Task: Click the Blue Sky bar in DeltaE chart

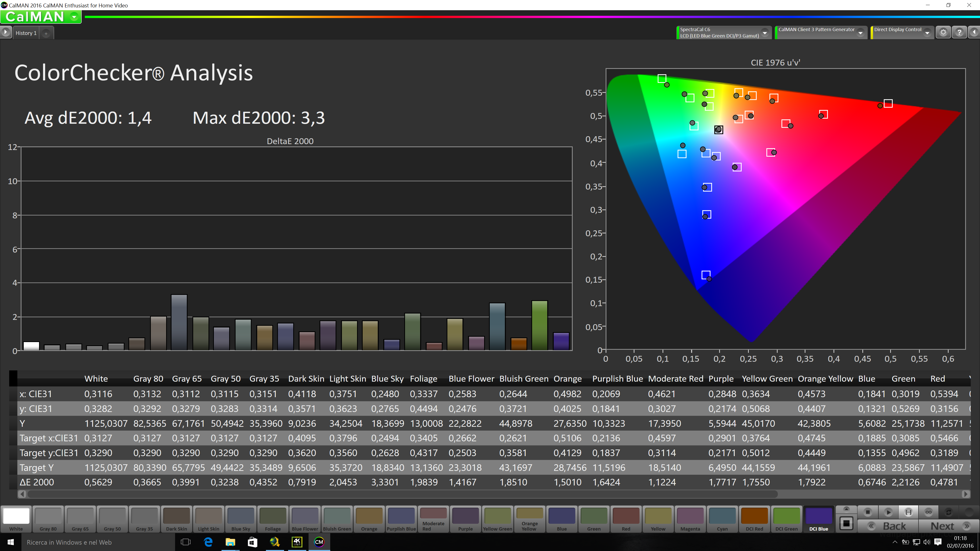Action: (x=179, y=322)
